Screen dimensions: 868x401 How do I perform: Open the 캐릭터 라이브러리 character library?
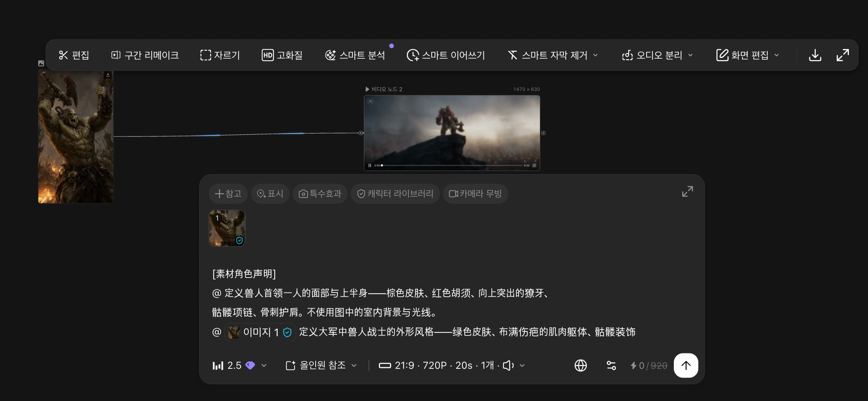(395, 194)
